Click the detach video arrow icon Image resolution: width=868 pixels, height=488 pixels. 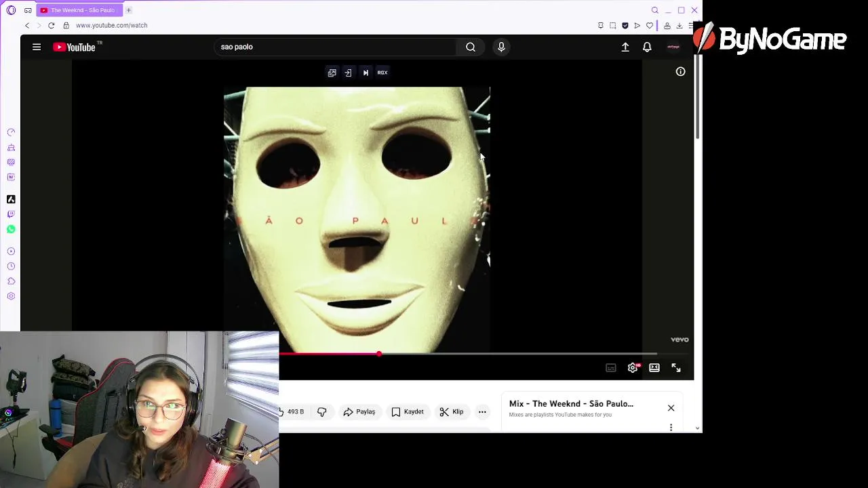point(348,73)
